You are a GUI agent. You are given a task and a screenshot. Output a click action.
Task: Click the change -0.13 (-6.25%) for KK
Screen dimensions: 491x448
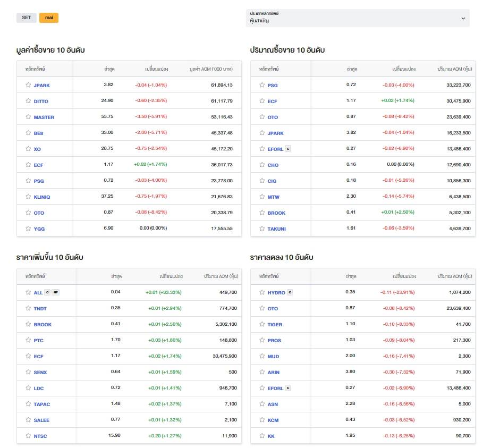(x=399, y=436)
